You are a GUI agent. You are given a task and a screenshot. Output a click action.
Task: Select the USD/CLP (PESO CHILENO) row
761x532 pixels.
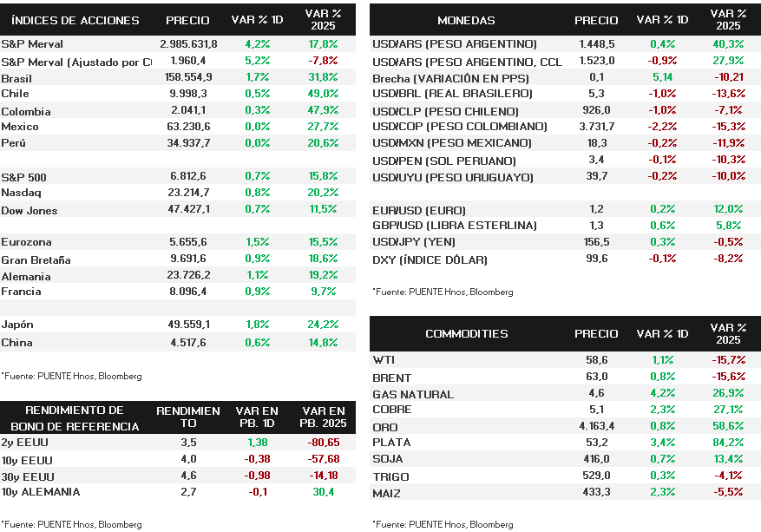click(x=445, y=111)
